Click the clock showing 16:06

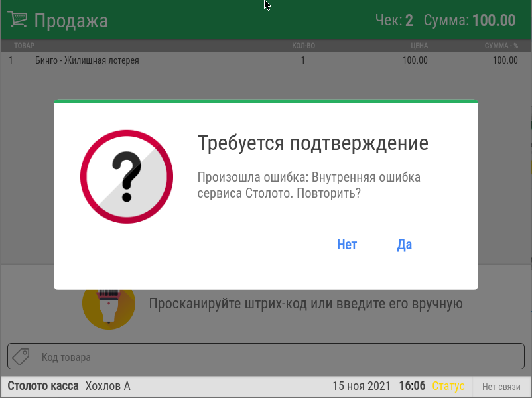click(412, 386)
